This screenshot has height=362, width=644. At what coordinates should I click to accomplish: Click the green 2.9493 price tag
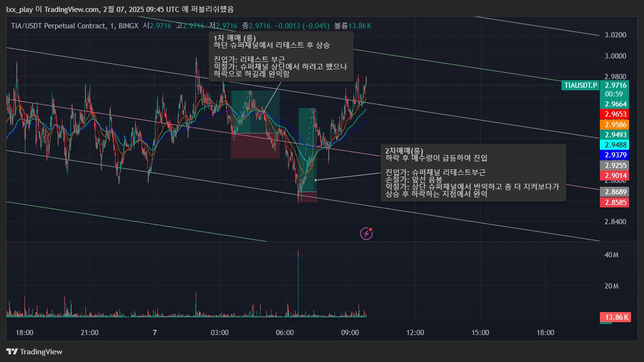[614, 134]
